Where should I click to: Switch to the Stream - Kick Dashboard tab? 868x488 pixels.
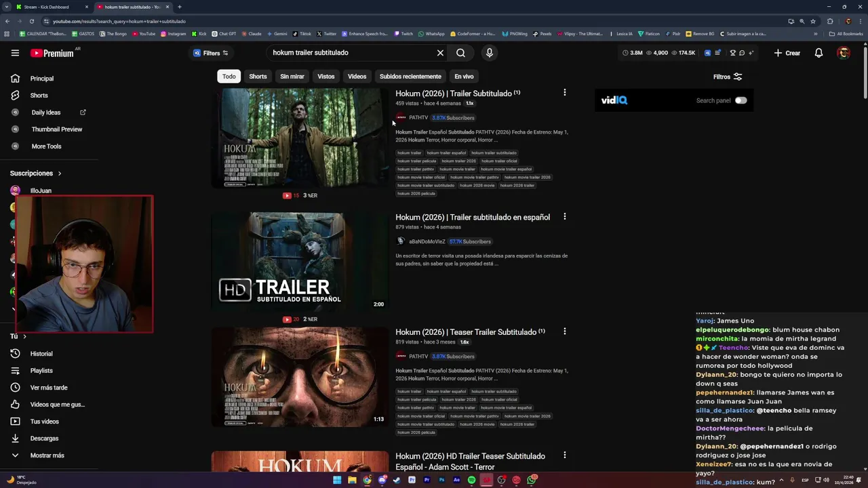tap(50, 7)
